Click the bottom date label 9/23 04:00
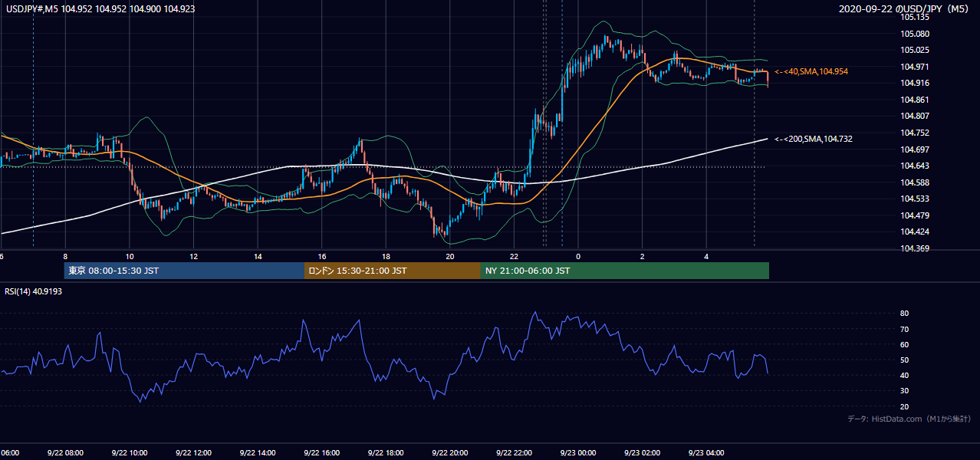 705,452
